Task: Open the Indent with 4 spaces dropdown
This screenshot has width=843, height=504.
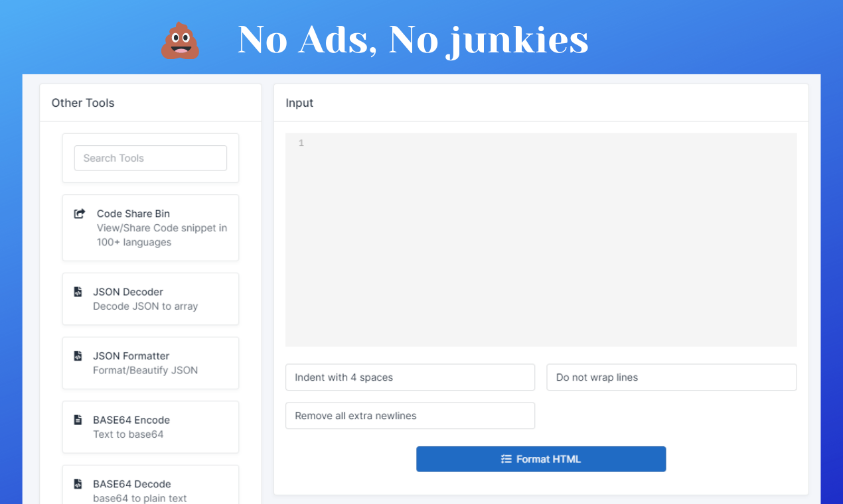Action: pos(410,377)
